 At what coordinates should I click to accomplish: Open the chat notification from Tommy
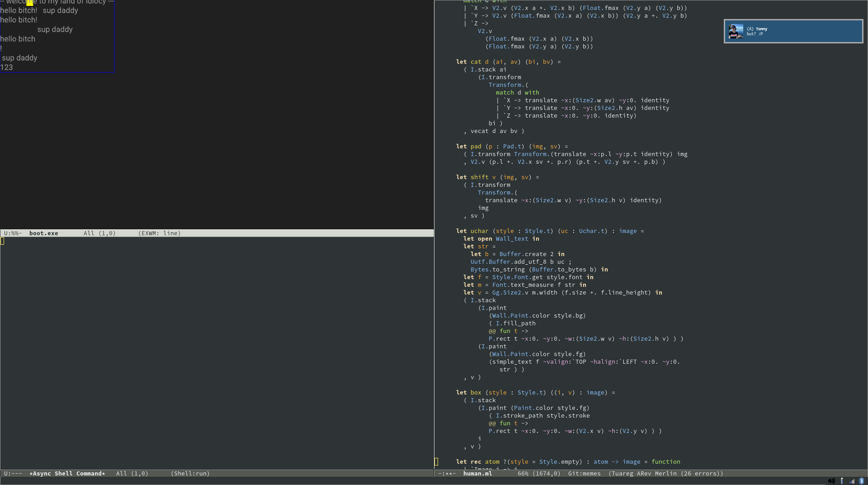793,31
